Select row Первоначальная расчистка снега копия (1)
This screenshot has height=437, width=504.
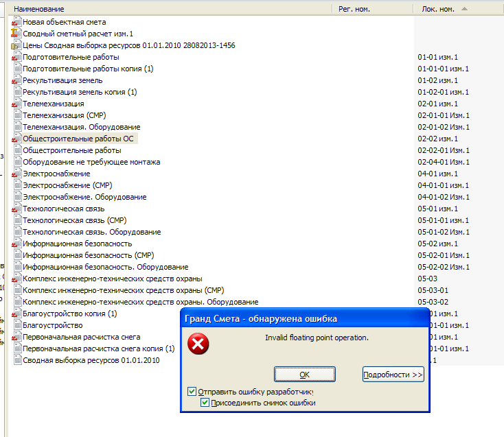point(99,349)
